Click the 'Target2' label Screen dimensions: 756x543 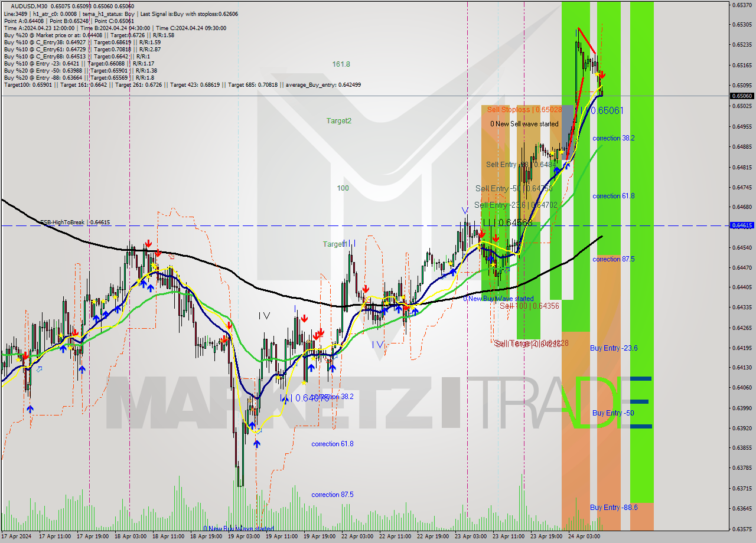coord(339,120)
